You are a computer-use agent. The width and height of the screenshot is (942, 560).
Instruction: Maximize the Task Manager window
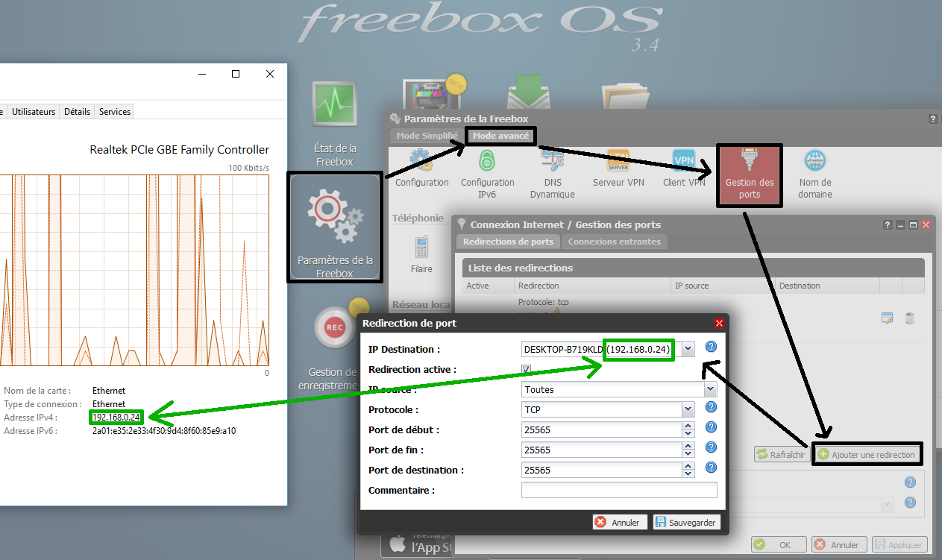[236, 74]
